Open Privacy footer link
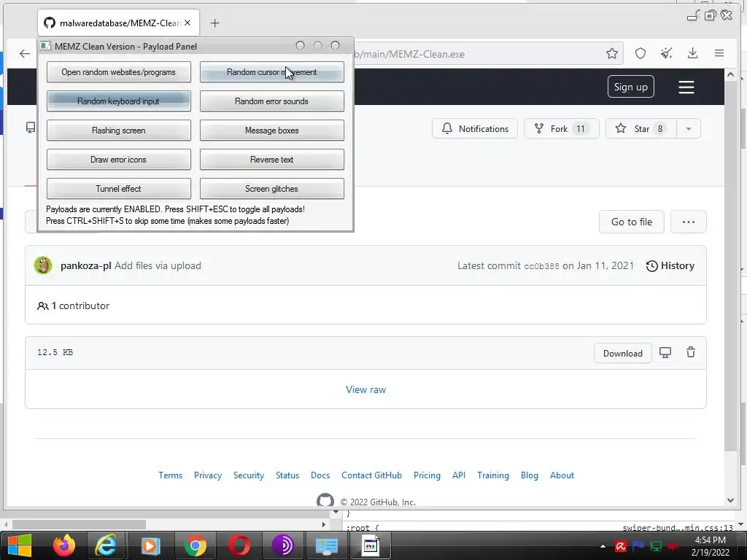This screenshot has height=560, width=747. pos(208,475)
